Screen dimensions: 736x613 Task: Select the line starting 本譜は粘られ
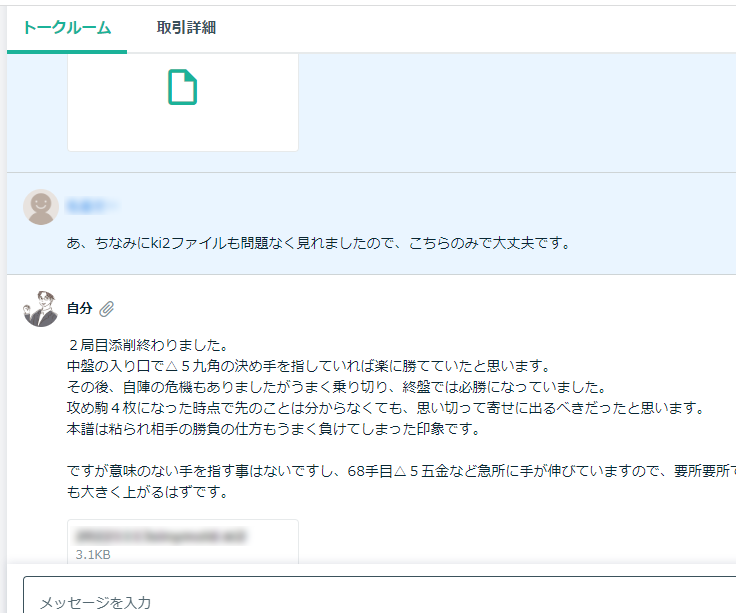click(273, 429)
